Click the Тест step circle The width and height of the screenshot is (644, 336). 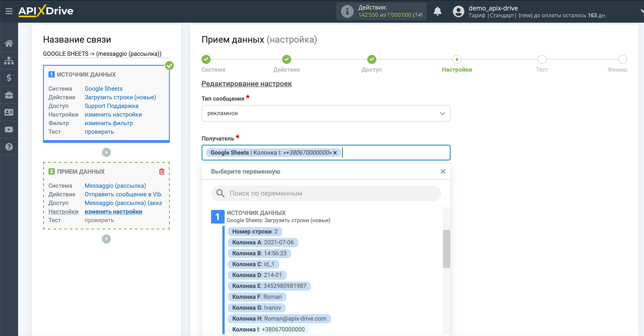click(x=542, y=59)
